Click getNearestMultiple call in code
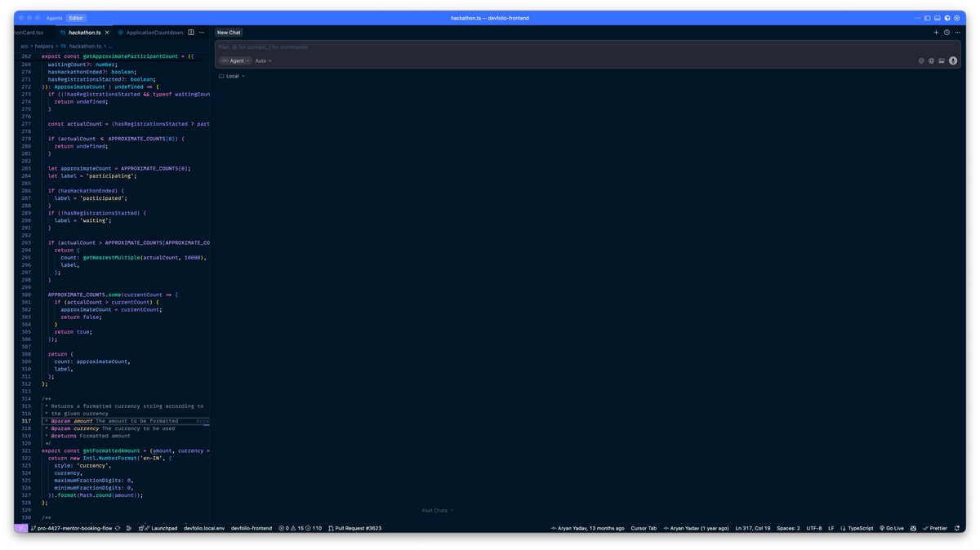The height and width of the screenshot is (550, 980). [x=111, y=257]
